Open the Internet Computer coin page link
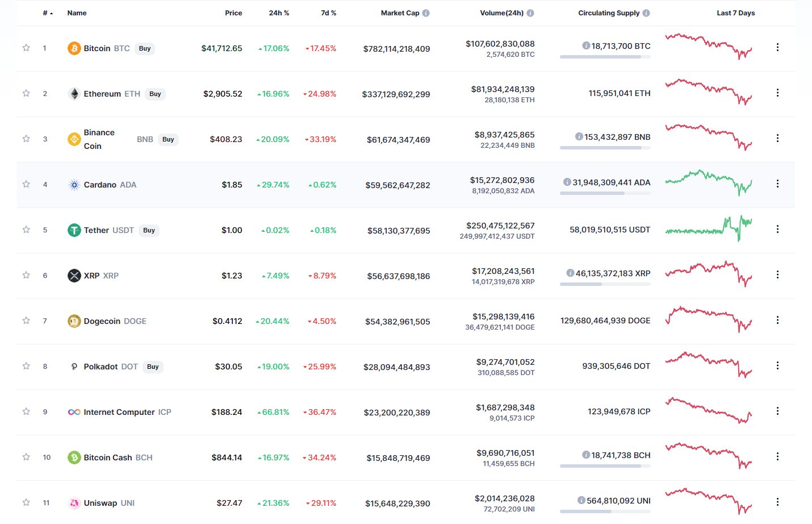Image resolution: width=812 pixels, height=524 pixels. click(119, 411)
